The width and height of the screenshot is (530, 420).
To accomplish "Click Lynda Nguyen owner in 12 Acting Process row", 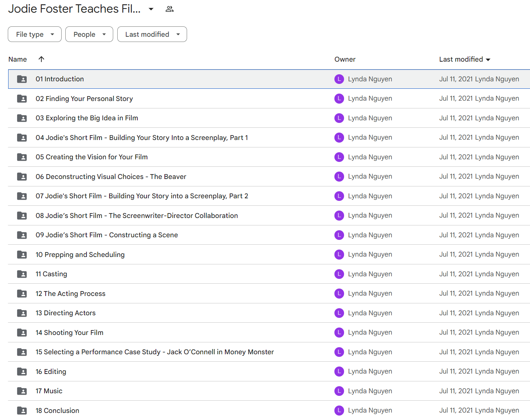I will click(370, 293).
